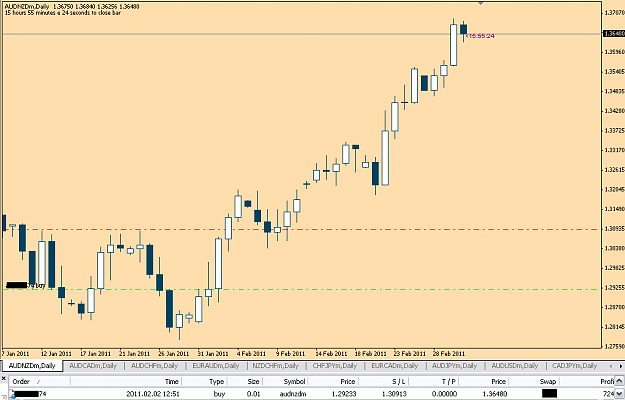Select the current price 1.36480 cell
The width and height of the screenshot is (625, 400).
click(495, 394)
